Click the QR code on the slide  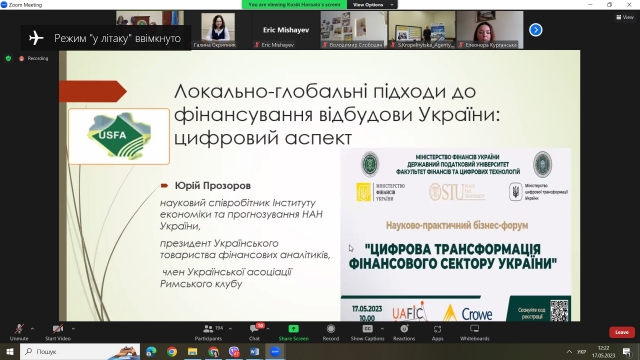point(559,310)
